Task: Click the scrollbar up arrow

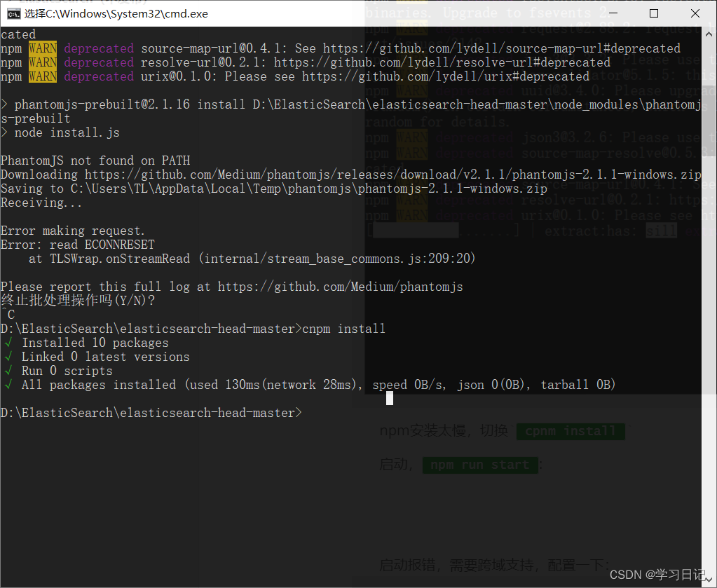Action: pos(709,34)
